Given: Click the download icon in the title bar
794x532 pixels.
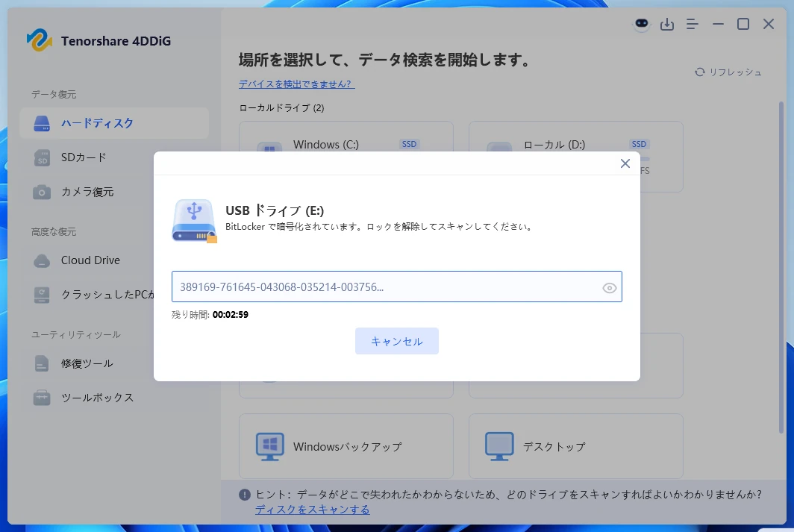Looking at the screenshot, I should (x=667, y=24).
